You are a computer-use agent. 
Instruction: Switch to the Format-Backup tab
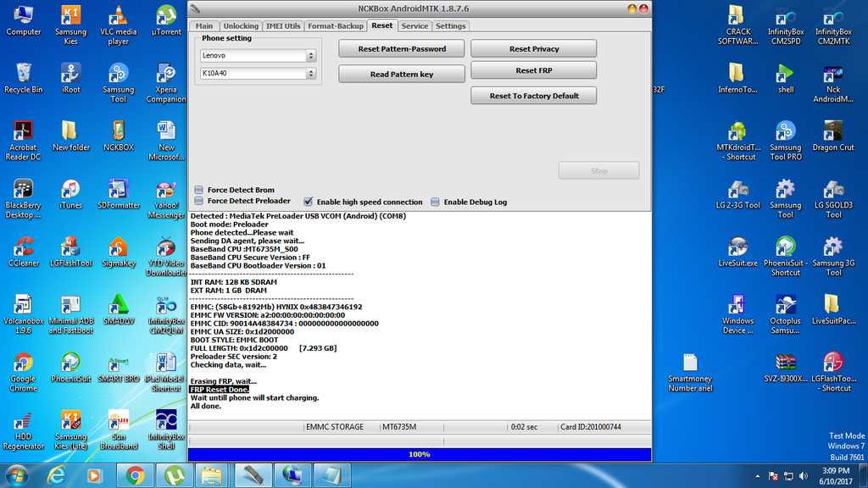335,26
